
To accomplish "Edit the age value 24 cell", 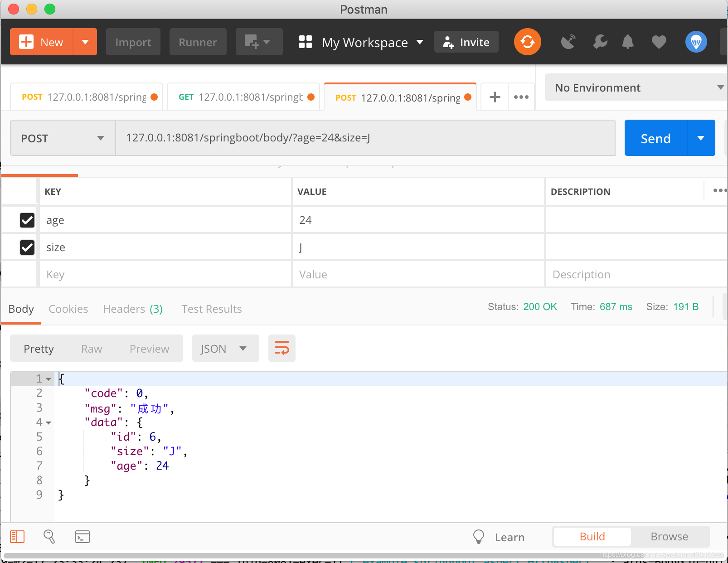I will point(418,220).
